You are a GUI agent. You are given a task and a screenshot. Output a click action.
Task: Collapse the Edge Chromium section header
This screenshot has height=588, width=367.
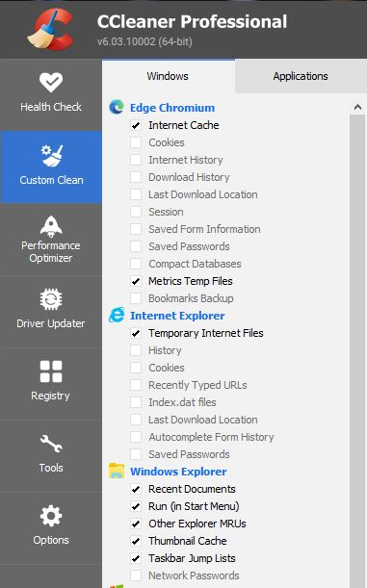[x=172, y=108]
